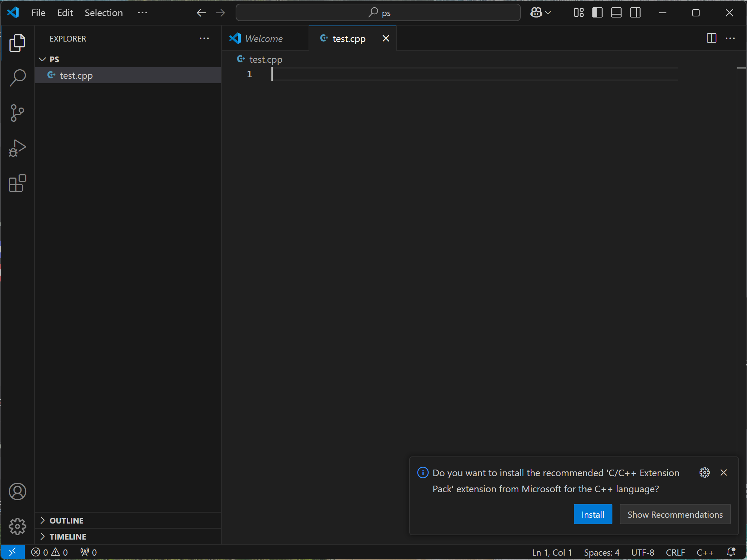The width and height of the screenshot is (747, 560).
Task: Click Install for C/C++ Extension Pack
Action: pos(593,514)
